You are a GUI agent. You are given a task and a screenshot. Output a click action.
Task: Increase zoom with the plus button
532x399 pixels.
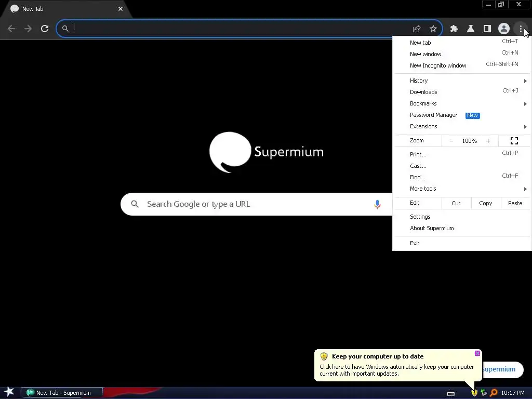point(488,141)
